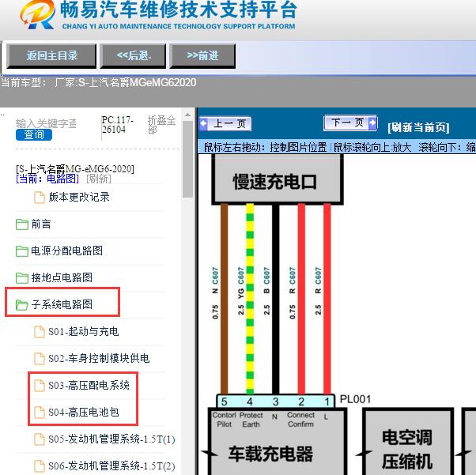Image resolution: width=476 pixels, height=475 pixels.
Task: Expand the 电源分配电路图 folder
Action: pos(66,251)
